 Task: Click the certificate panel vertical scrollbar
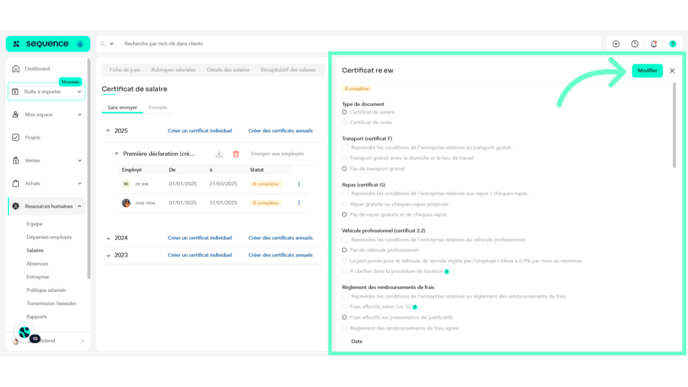click(x=674, y=125)
